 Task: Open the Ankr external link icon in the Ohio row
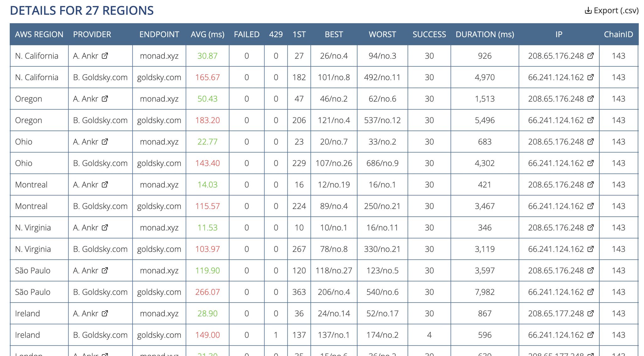coord(105,142)
